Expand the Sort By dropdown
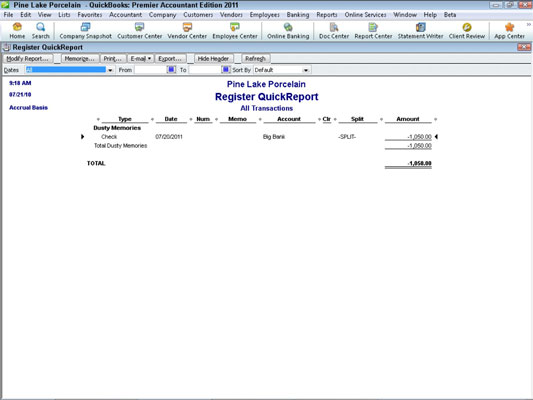The height and width of the screenshot is (400, 533). pos(306,70)
